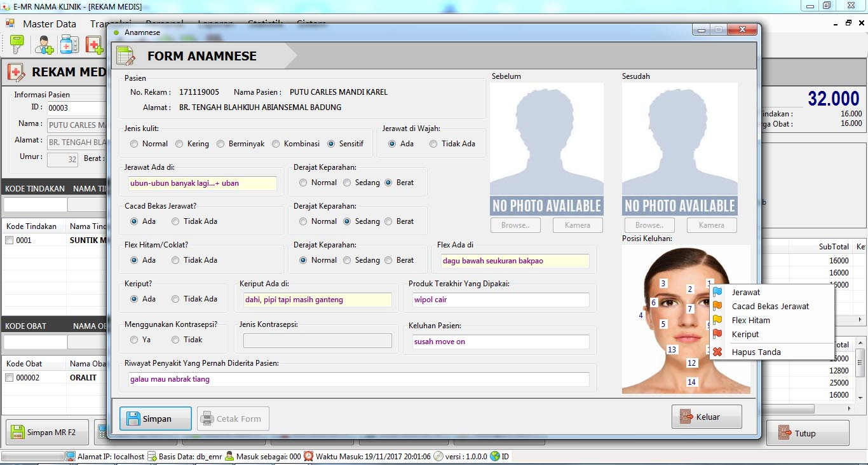Set Menggunakan Kontrasepsi to Ya
Viewport: 868px width, 465px height.
[134, 340]
